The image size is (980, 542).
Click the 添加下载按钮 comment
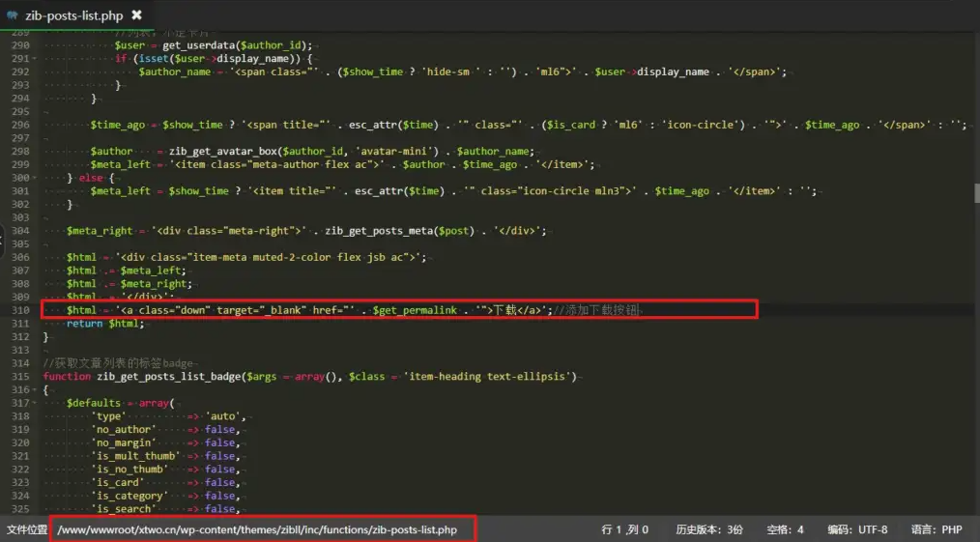click(x=597, y=310)
